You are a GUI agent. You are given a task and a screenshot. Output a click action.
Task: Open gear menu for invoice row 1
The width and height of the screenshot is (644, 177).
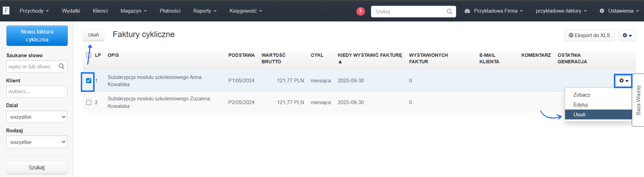[x=623, y=81]
